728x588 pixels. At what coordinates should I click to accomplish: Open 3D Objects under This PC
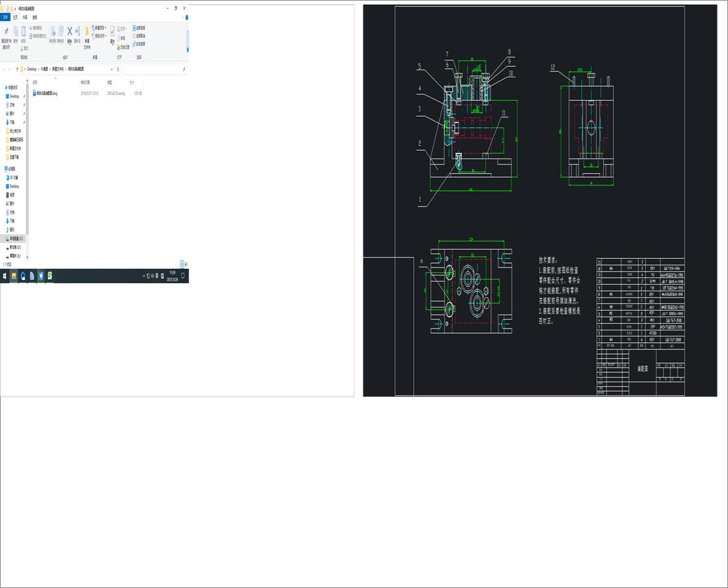[x=12, y=178]
